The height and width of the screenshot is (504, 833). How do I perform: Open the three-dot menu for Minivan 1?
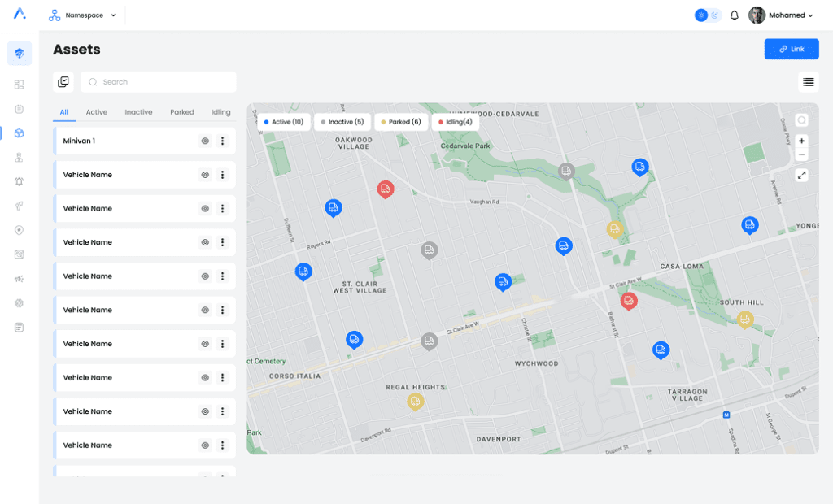(222, 141)
